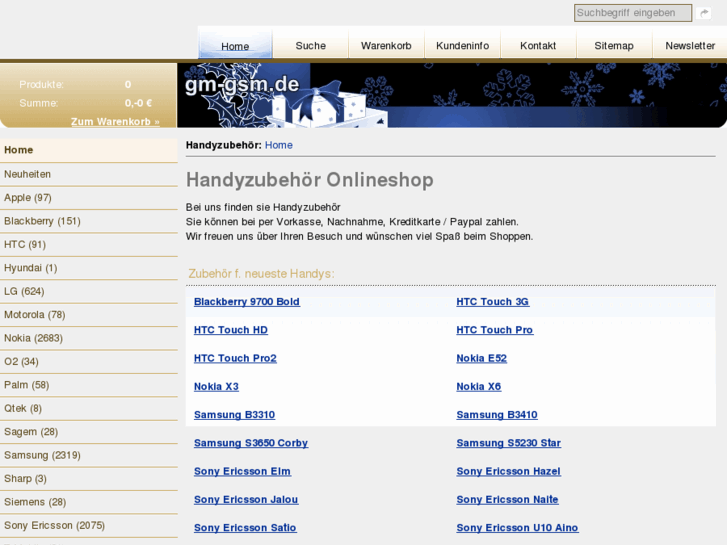Open the Sagem (28) category

pyautogui.click(x=89, y=432)
